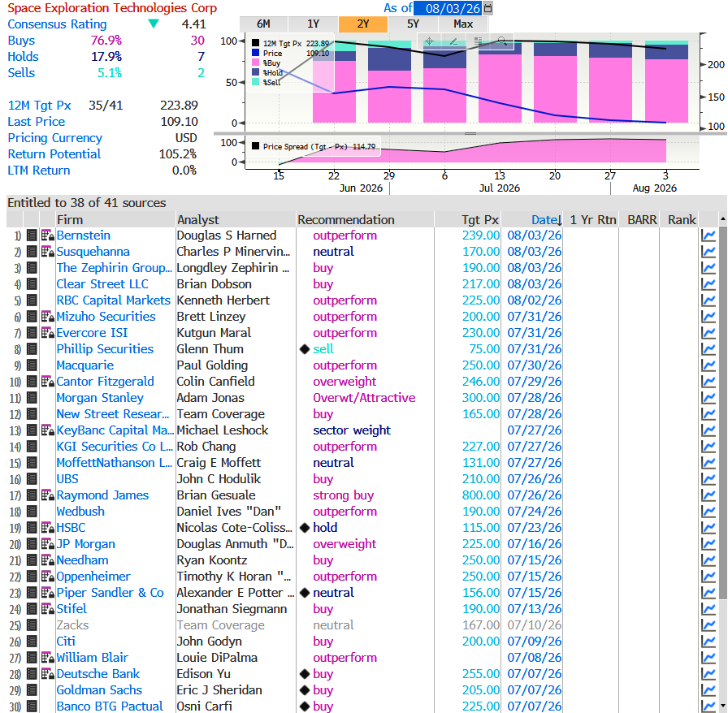Image resolution: width=728 pixels, height=713 pixels.
Task: Open document icon for Macquarie row
Action: point(32,365)
